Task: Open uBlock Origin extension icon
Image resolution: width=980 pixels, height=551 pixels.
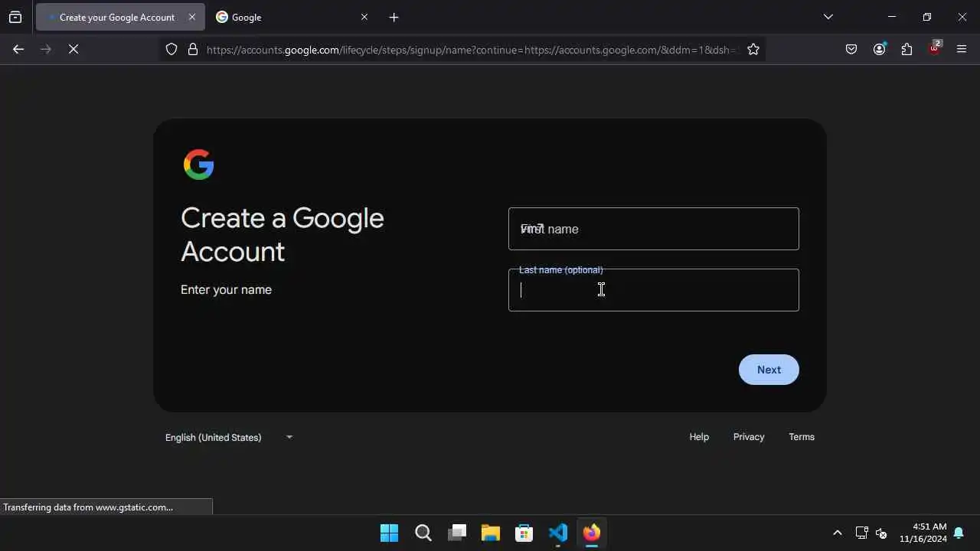Action: click(935, 48)
